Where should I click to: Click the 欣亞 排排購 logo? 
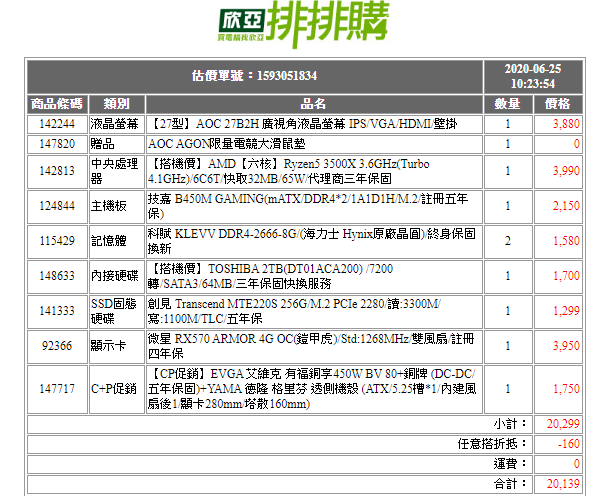pos(303,24)
